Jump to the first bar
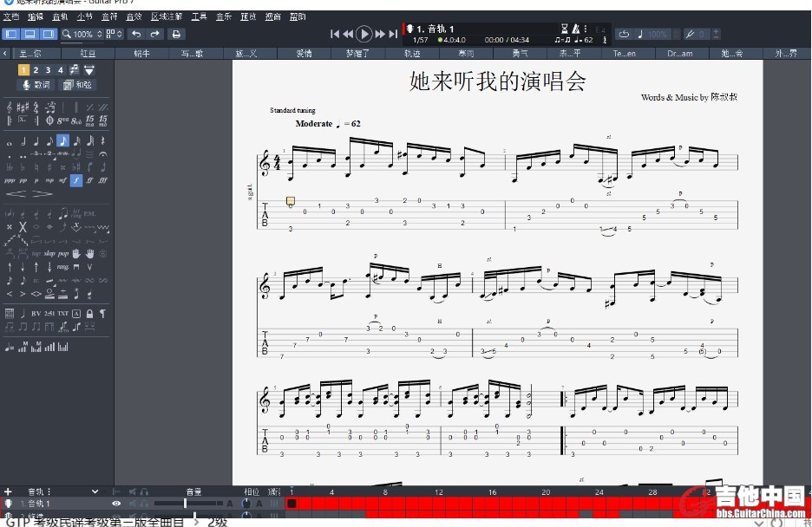The image size is (812, 527). coord(335,34)
